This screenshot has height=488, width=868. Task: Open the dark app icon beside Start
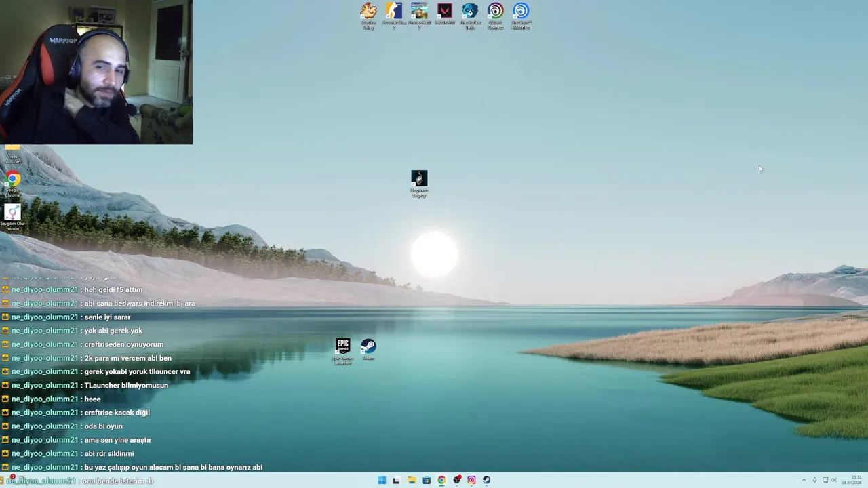tap(396, 481)
